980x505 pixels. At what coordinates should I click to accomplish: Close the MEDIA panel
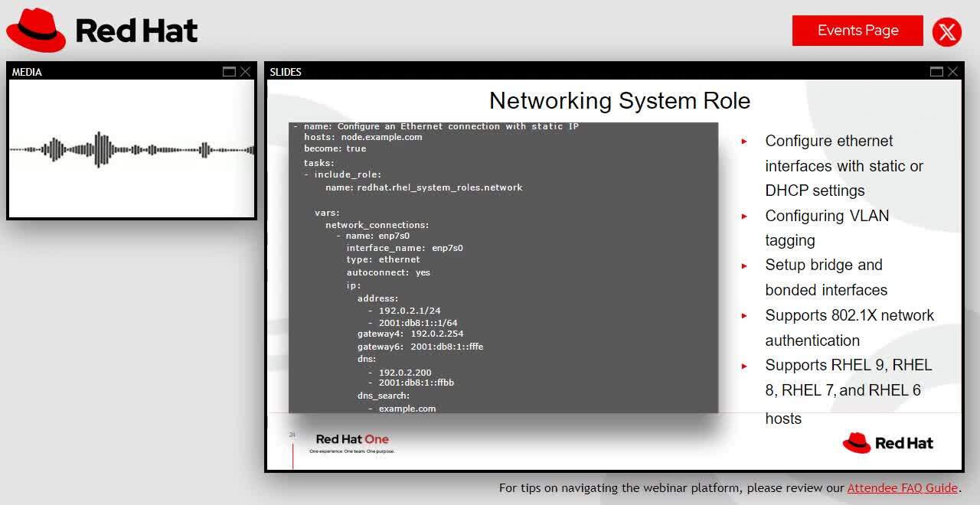coord(245,72)
